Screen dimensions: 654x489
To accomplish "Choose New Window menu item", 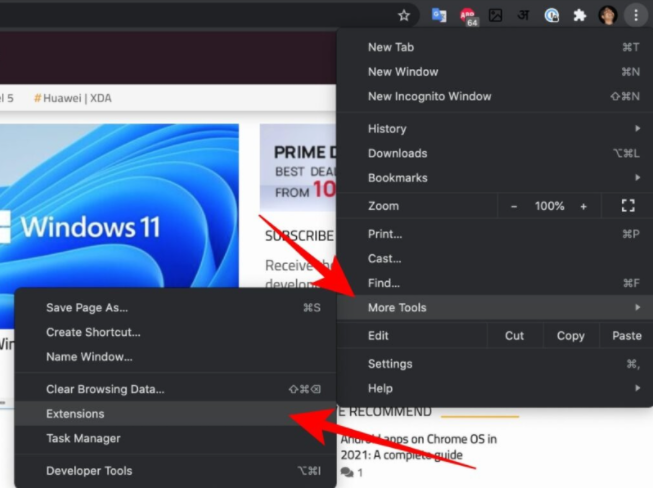I will (495, 72).
